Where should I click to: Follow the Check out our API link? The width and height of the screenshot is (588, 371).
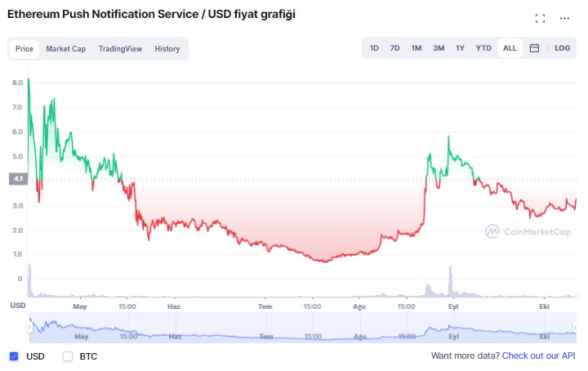click(538, 355)
